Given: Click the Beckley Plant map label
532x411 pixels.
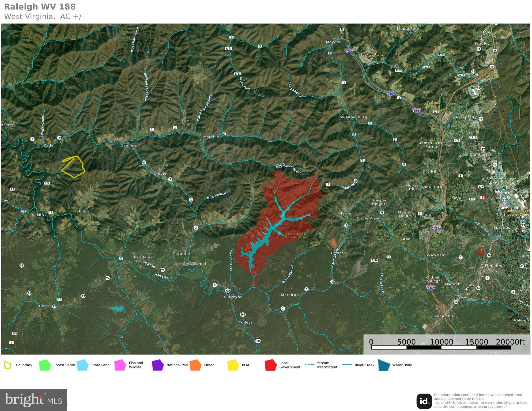Looking at the screenshot, I should (x=371, y=55).
